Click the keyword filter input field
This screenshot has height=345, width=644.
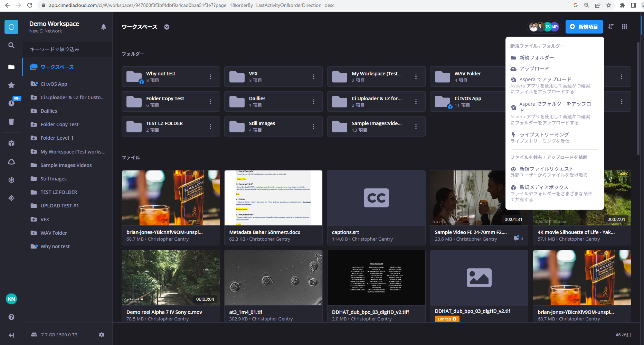pos(68,49)
